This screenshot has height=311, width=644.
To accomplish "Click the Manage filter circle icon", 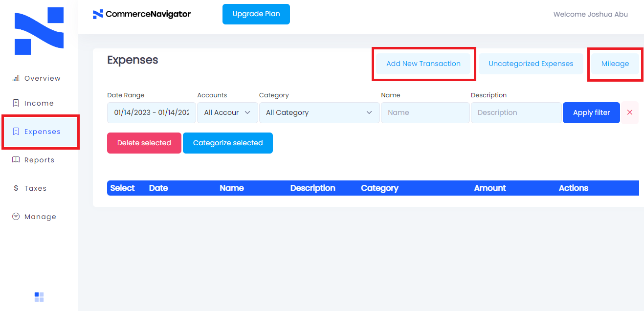I will (16, 217).
